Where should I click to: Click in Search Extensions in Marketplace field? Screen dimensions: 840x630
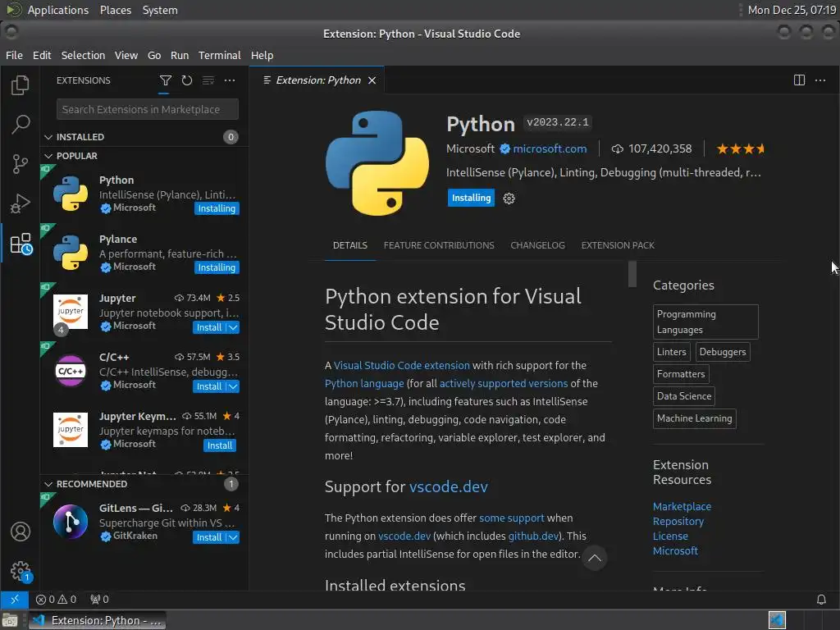click(x=148, y=109)
